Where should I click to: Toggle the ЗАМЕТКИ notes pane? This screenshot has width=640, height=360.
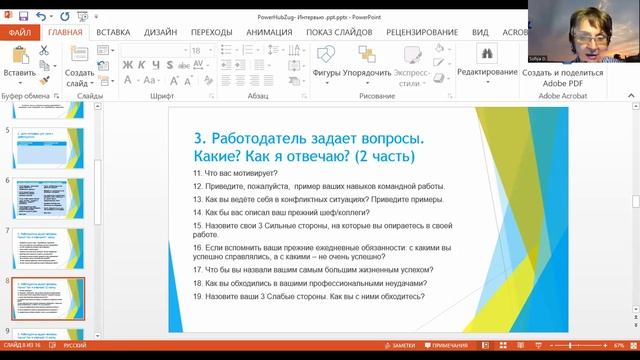point(400,345)
